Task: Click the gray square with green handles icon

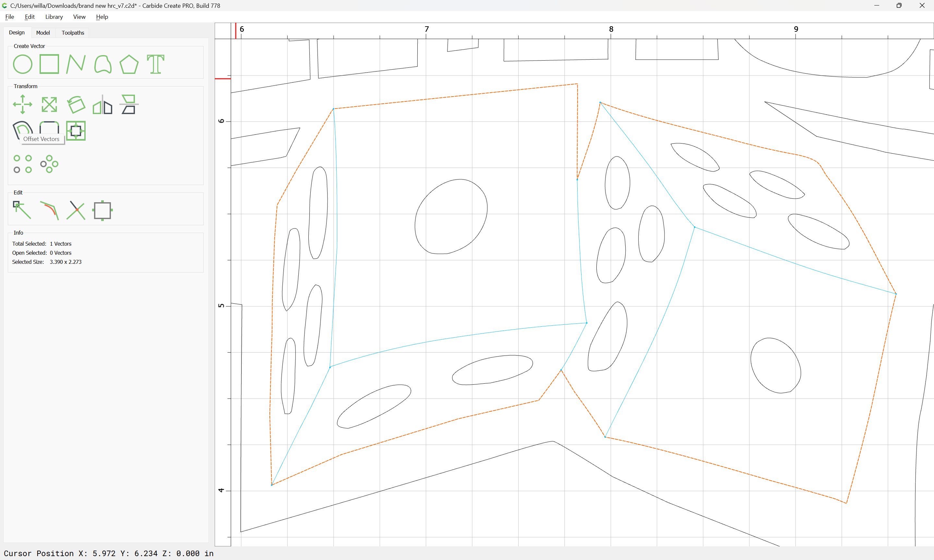Action: point(103,211)
